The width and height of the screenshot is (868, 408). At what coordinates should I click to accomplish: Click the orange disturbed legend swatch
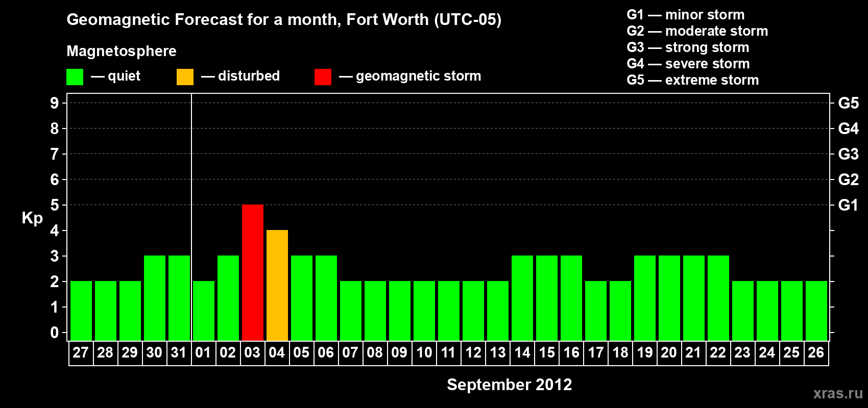coord(185,77)
